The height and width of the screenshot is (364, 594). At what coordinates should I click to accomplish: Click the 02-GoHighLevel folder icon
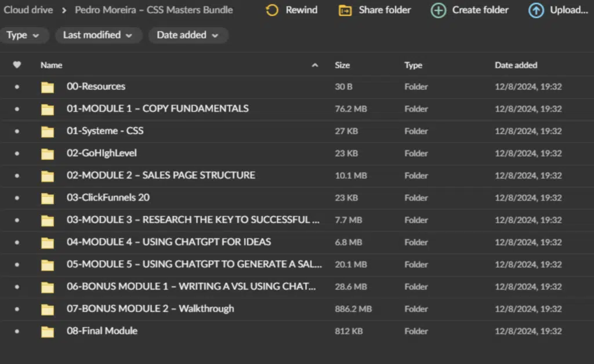[48, 154]
